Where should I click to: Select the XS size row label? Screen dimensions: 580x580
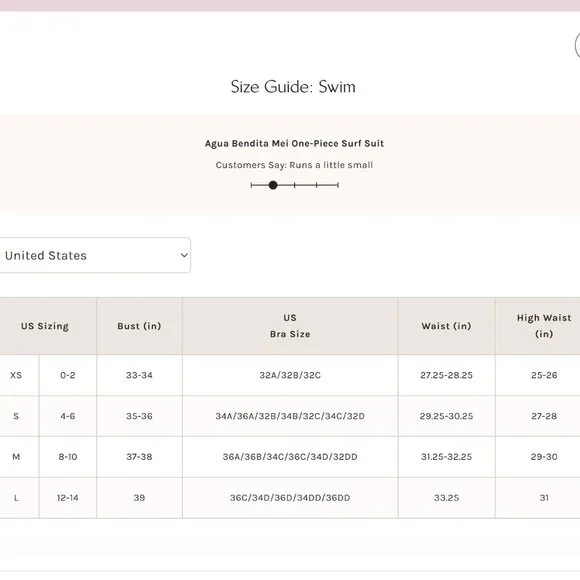coord(16,375)
